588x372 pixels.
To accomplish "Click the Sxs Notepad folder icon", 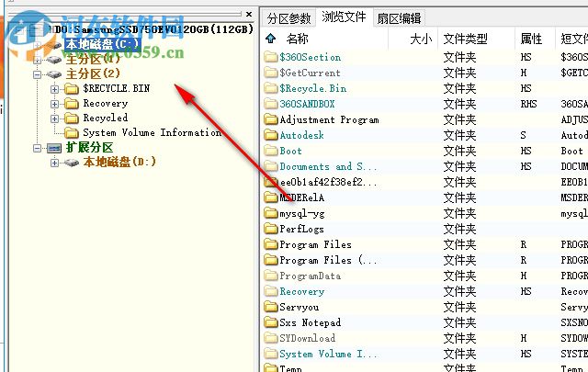I will pyautogui.click(x=271, y=322).
